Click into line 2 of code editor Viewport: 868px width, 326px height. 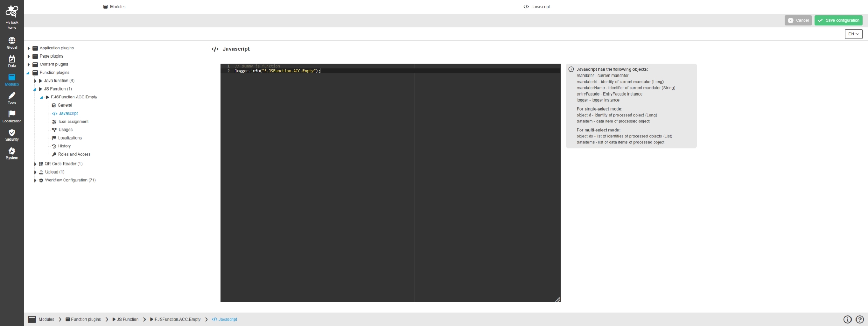coord(357,71)
